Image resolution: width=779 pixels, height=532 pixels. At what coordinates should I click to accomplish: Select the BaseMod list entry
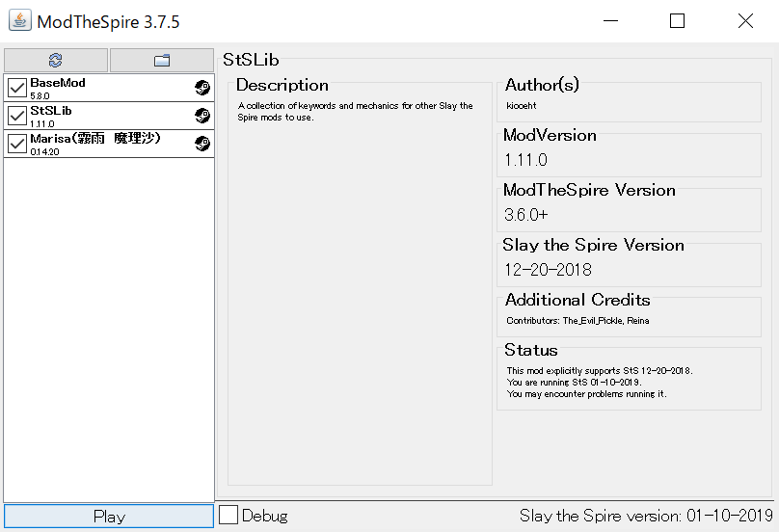[109, 88]
